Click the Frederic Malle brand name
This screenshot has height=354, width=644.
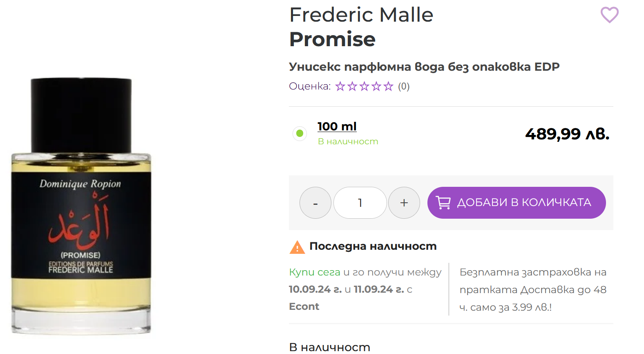[x=361, y=15]
